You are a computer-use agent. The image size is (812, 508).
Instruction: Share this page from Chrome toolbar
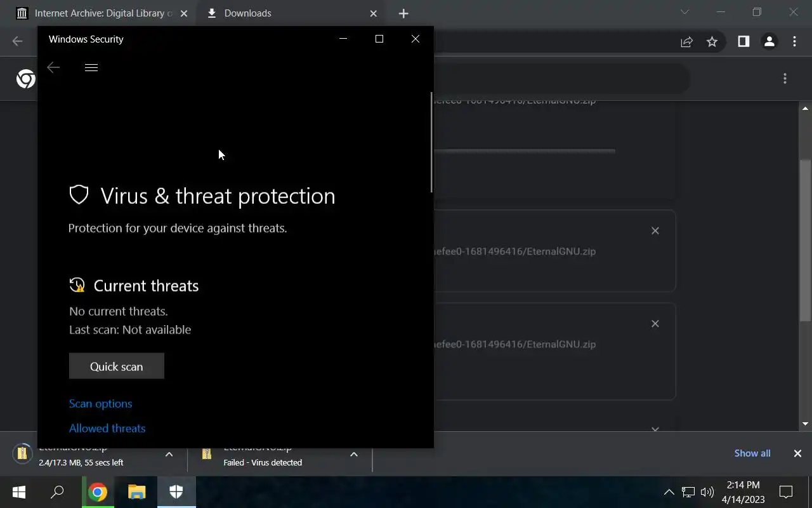coord(686,42)
